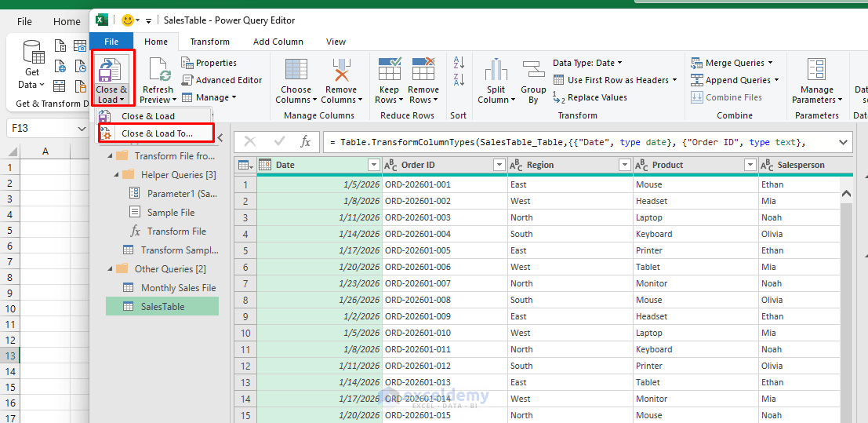Click the Keep Rows icon
Image resolution: width=868 pixels, height=423 pixels.
click(390, 70)
